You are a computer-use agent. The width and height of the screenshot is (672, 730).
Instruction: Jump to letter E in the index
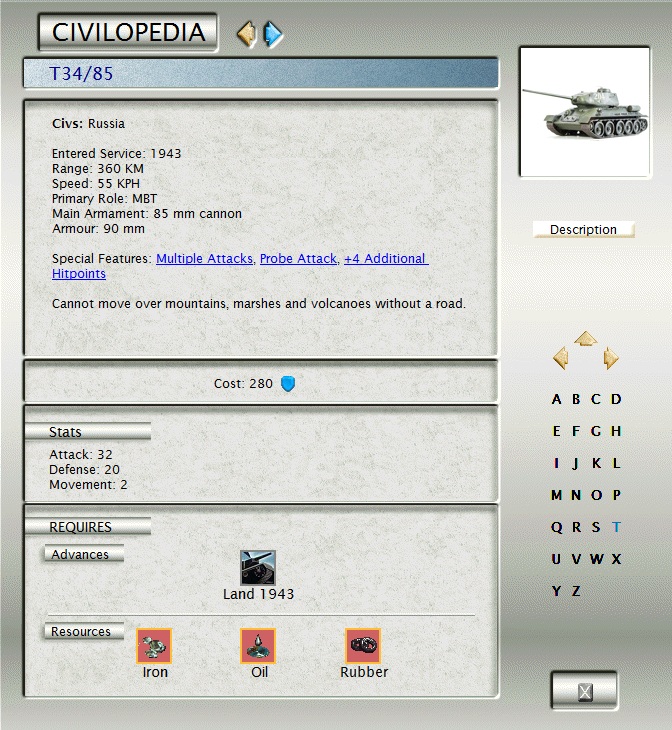pyautogui.click(x=557, y=431)
